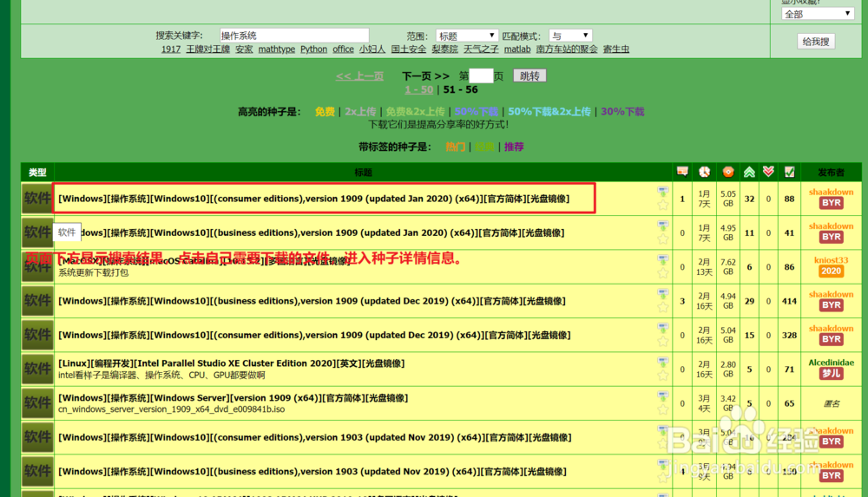
Task: Click 软件 category icon of Intel Parallel Studio row
Action: 37,369
